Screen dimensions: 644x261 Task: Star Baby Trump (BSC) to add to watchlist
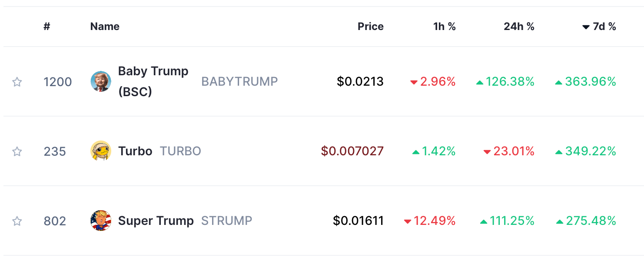(17, 82)
